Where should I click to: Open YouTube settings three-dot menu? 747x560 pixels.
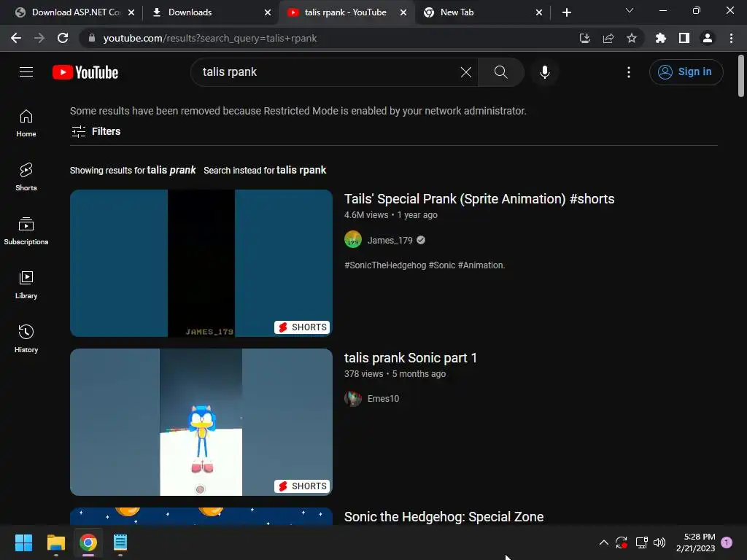(x=628, y=72)
